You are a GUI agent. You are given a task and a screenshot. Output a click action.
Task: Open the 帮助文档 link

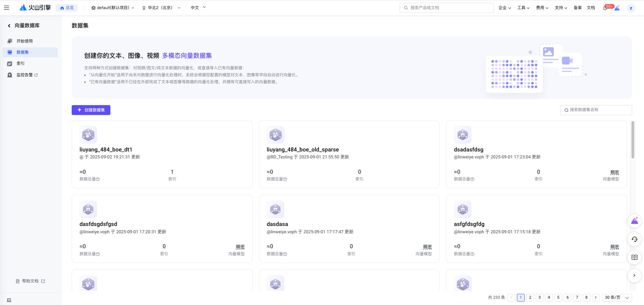tap(31, 281)
